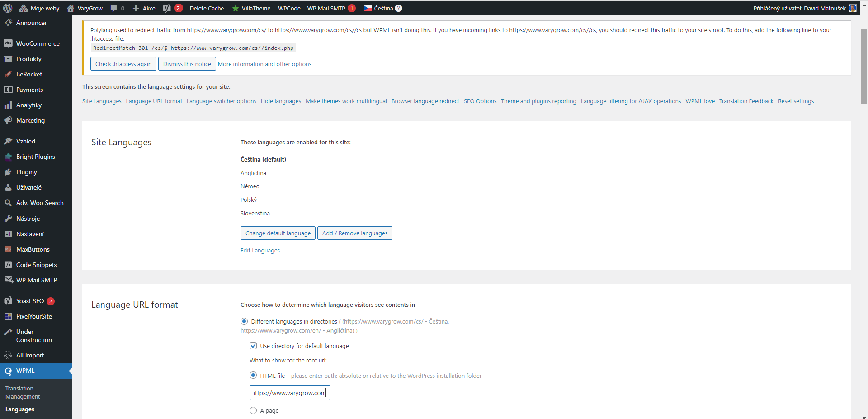Screen dimensions: 868x419
Task: Click Check .htaccess again button
Action: tap(123, 64)
